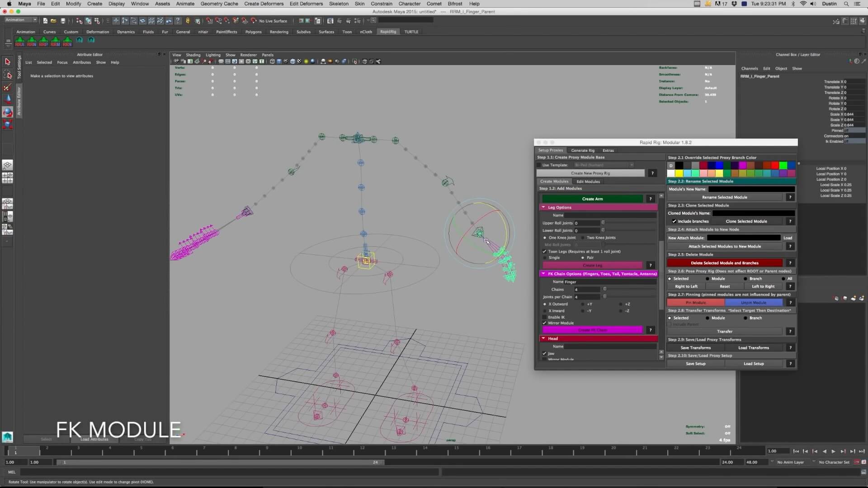The image size is (868, 488).
Task: Collapse the FK Chain Options section
Action: coord(543,274)
